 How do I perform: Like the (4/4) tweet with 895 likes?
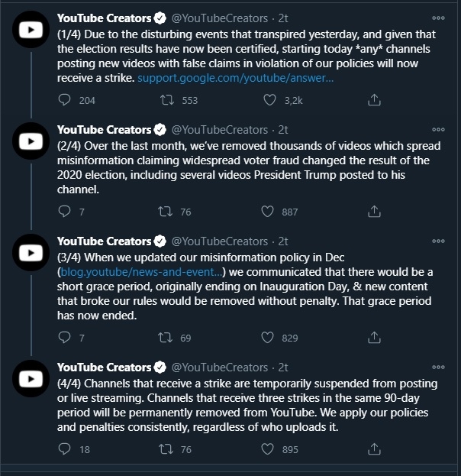pos(267,449)
